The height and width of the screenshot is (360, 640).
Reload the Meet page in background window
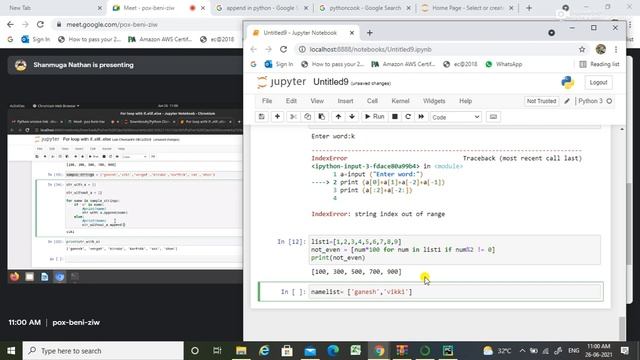[x=40, y=24]
